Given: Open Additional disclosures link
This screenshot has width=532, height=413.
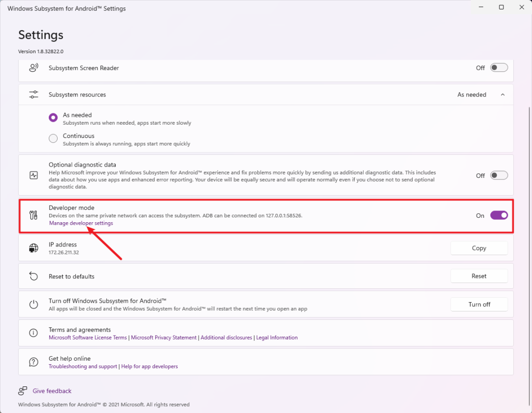Looking at the screenshot, I should pyautogui.click(x=226, y=338).
